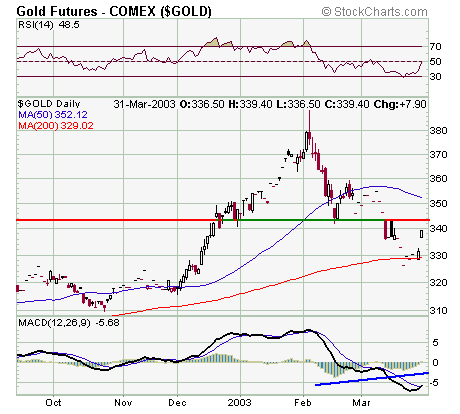Click the MA(50) 352.12 legend text

[53, 115]
